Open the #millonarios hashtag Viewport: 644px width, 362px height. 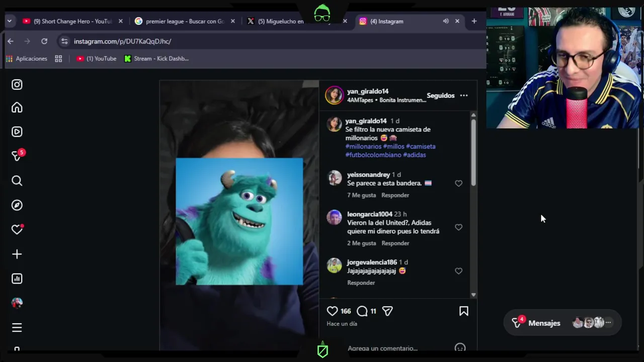point(363,146)
